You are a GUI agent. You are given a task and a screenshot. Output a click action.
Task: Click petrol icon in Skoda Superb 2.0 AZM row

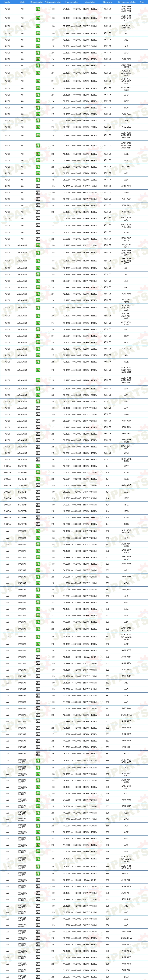[x=38, y=472]
